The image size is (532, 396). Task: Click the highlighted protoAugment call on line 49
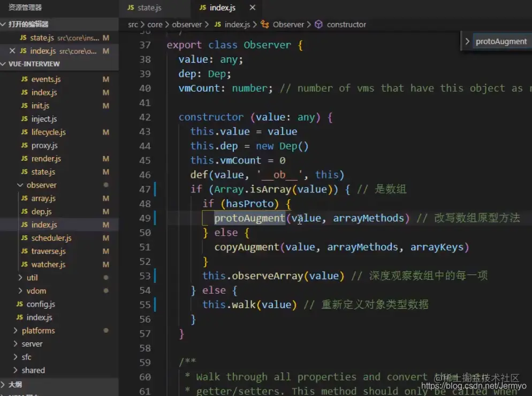click(249, 218)
